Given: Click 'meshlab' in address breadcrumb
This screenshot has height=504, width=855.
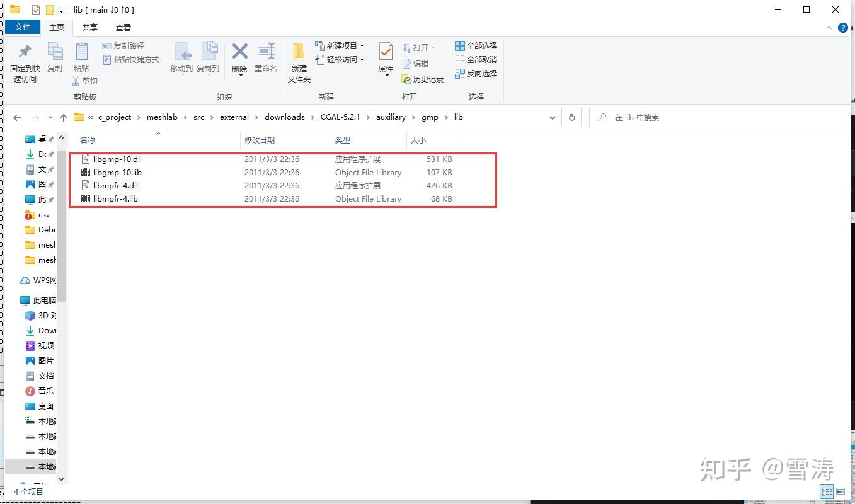Looking at the screenshot, I should click(x=163, y=117).
